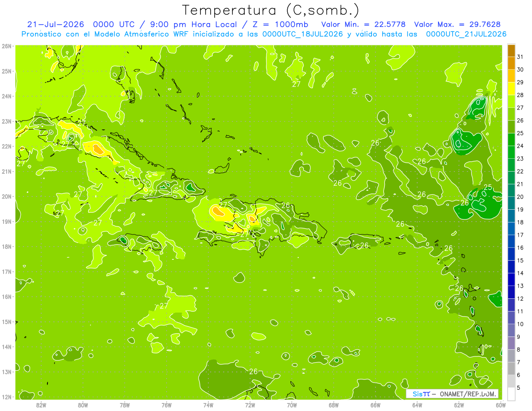Click the legend value "10"
Image resolution: width=532 pixels, height=411 pixels.
coord(520,324)
